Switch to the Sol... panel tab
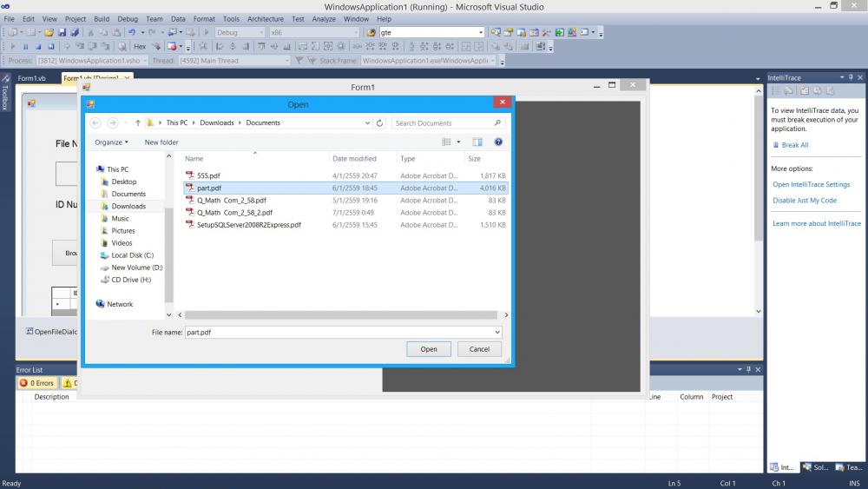 coord(815,467)
